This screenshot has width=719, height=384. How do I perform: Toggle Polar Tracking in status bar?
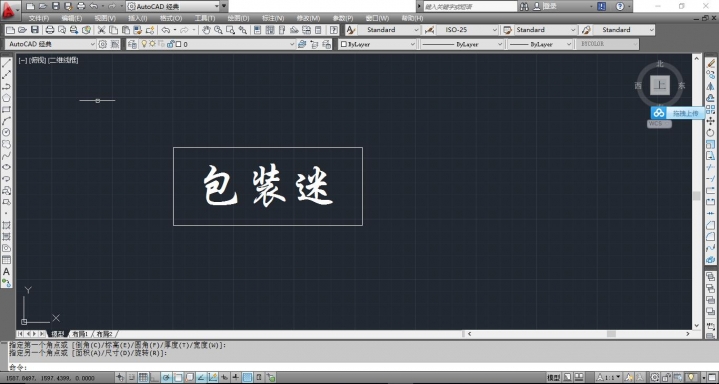point(167,378)
